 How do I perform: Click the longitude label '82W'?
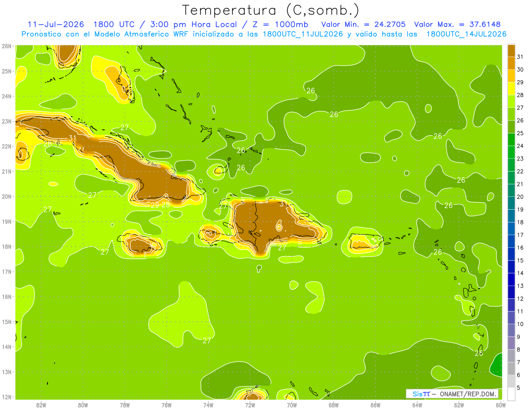41,405
